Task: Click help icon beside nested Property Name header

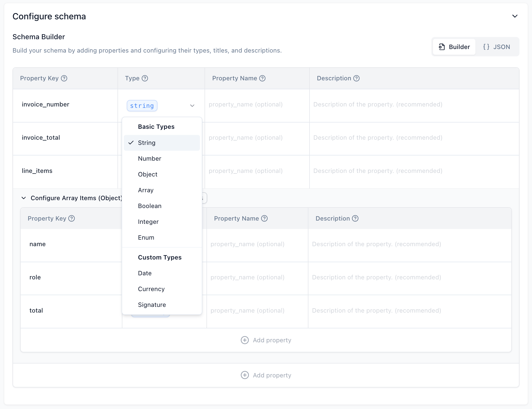Action: point(264,219)
